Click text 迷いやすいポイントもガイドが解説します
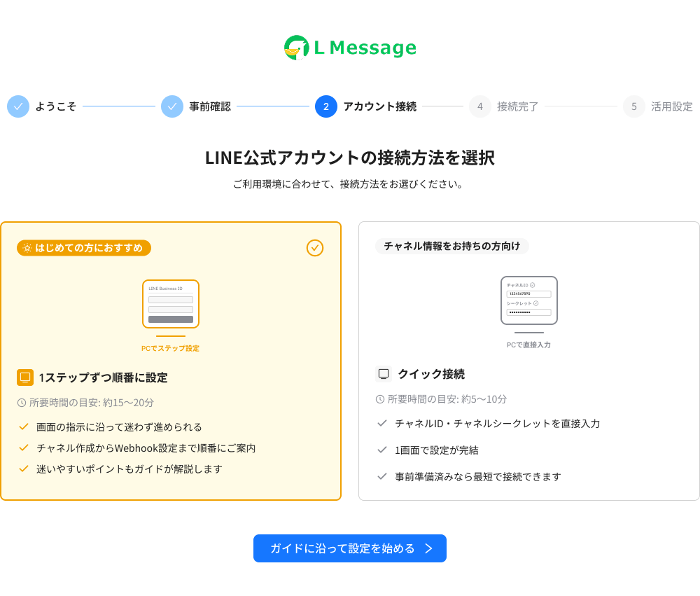Viewport: 700px width, 596px height. pos(129,469)
